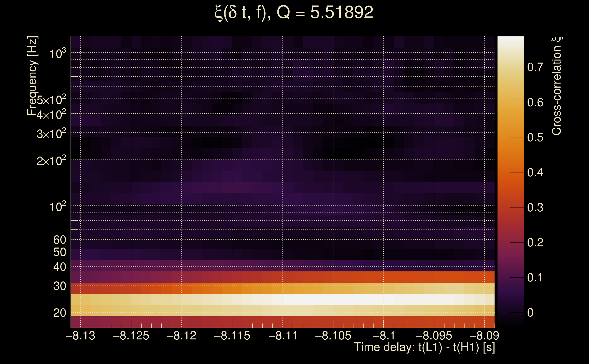Click the -8.12 x-axis tick label

182,336
